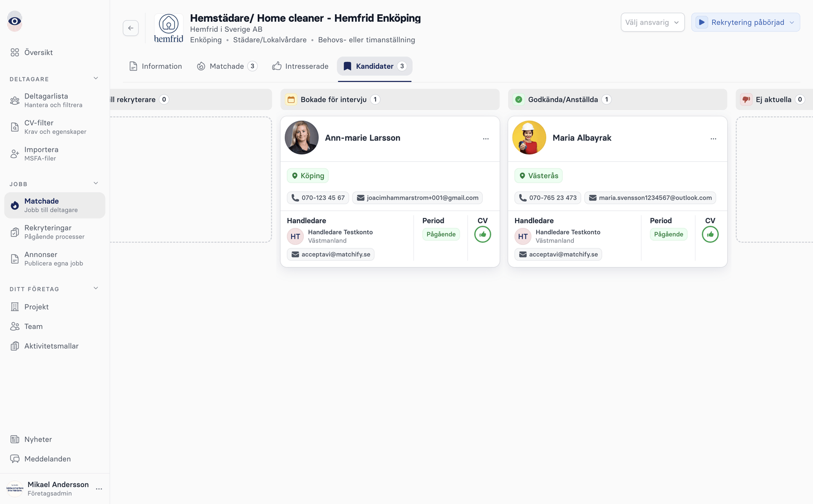Open the Översikt overview icon
The height and width of the screenshot is (504, 813).
pos(14,52)
